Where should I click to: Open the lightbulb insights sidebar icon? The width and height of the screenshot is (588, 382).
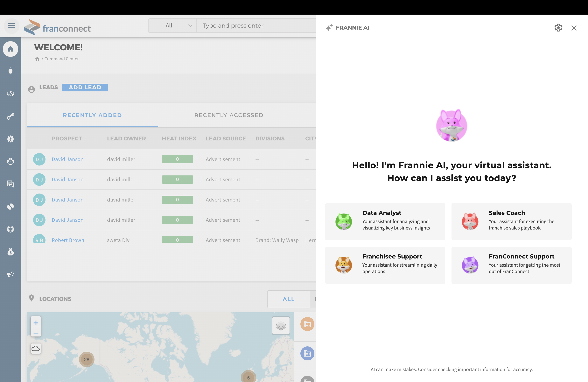[10, 71]
